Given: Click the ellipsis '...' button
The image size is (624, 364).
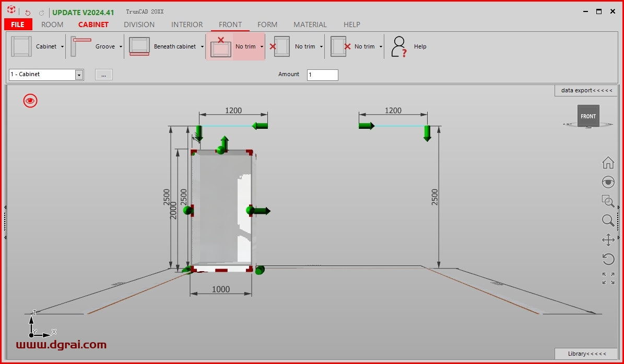Looking at the screenshot, I should click(x=103, y=75).
